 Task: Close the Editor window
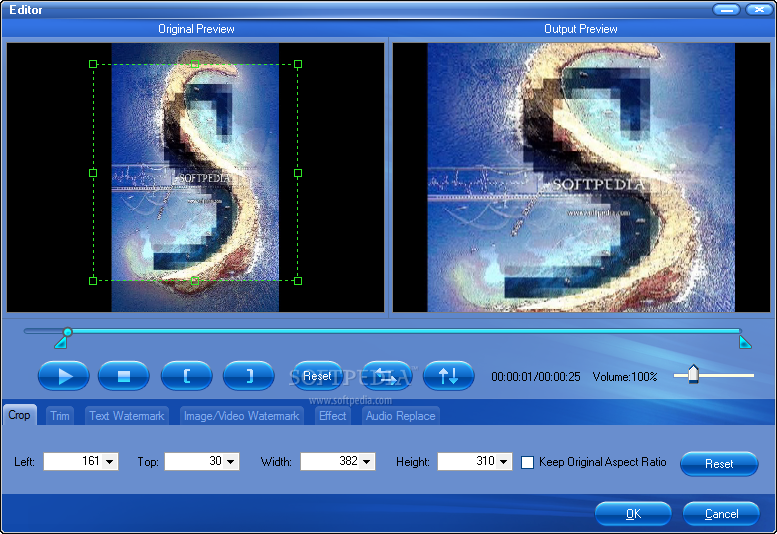758,9
